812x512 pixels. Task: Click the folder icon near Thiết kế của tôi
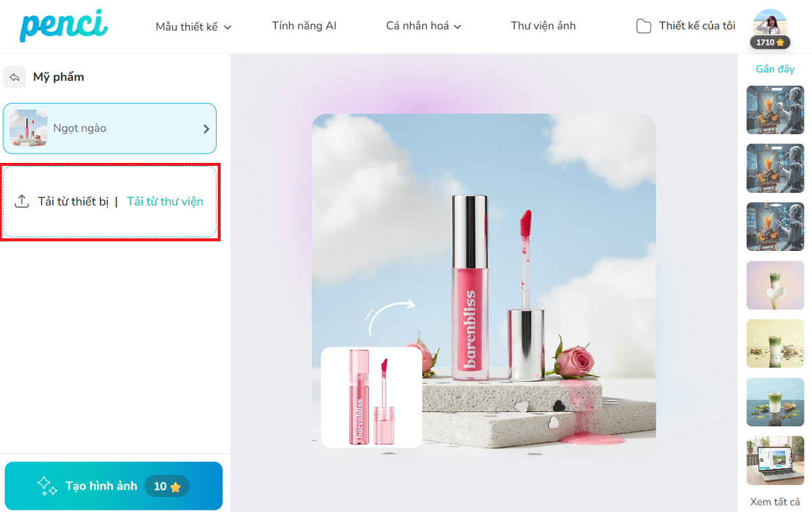pos(644,26)
